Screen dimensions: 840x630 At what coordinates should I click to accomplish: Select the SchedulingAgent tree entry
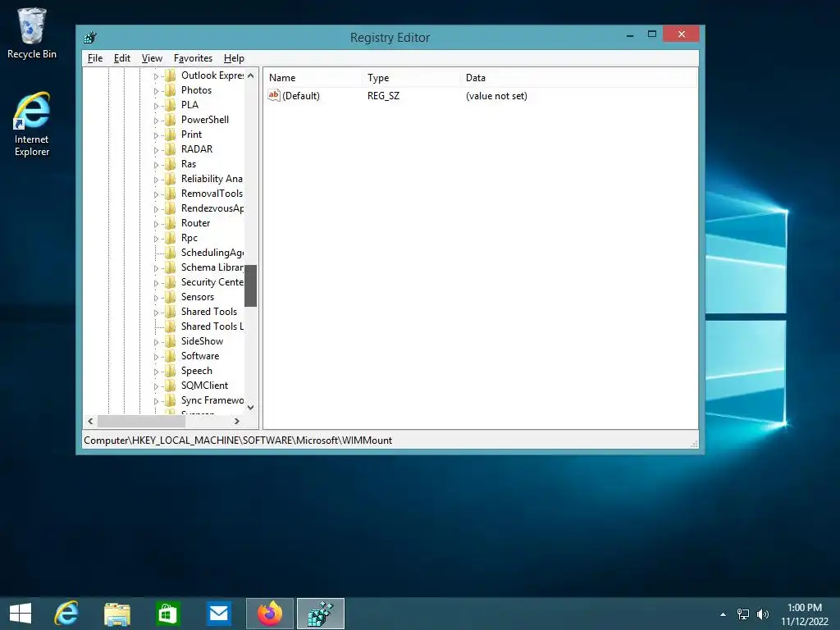pyautogui.click(x=212, y=253)
